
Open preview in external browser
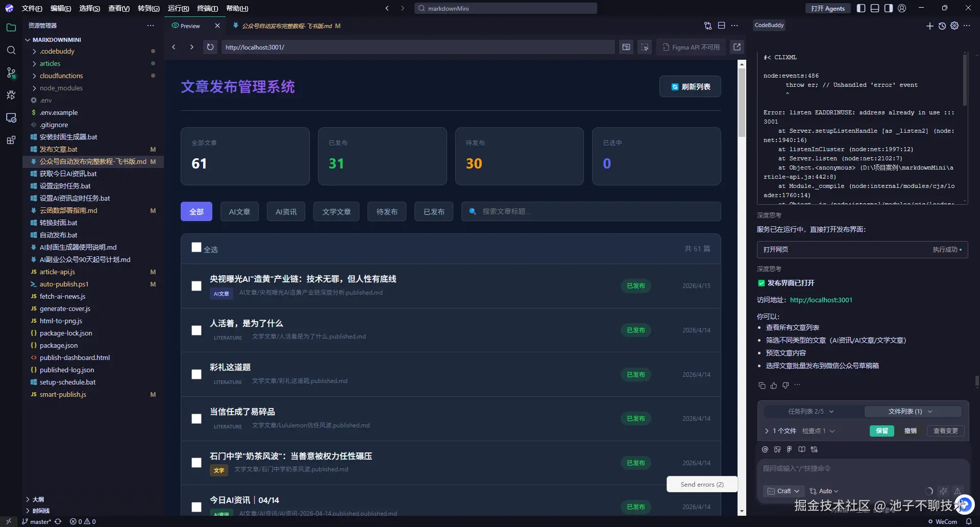click(737, 47)
